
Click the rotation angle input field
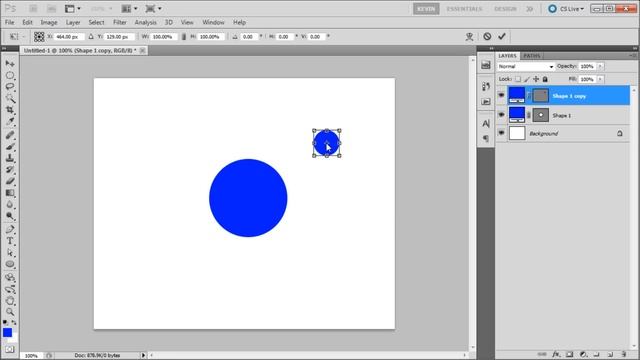point(249,37)
